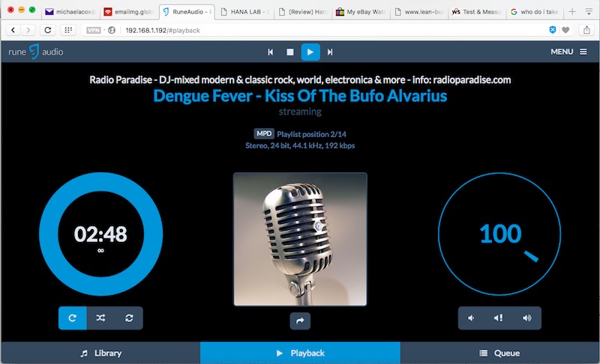
Task: Click the 100 volume value
Action: (x=500, y=234)
